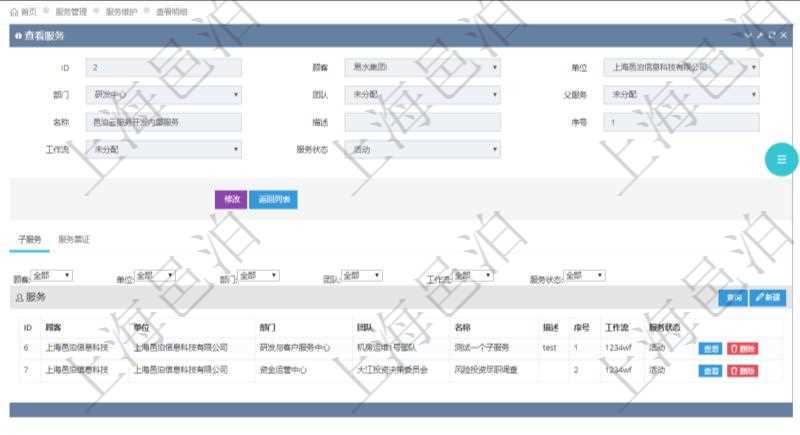Click the 新建 button with pencil icon
Screen dimensions: 800x435
769,298
